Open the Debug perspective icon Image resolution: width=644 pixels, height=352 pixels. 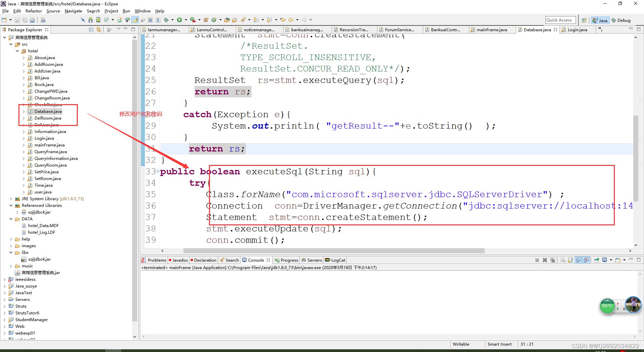click(x=621, y=20)
